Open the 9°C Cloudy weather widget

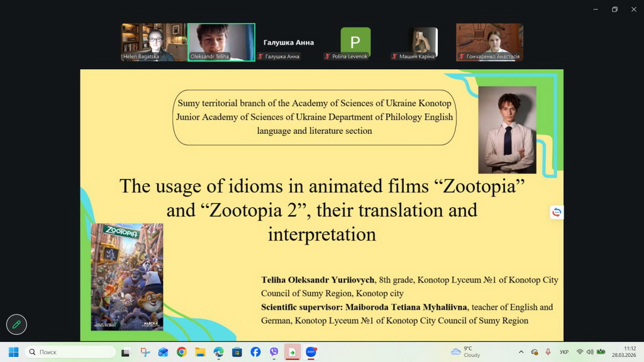tap(465, 352)
